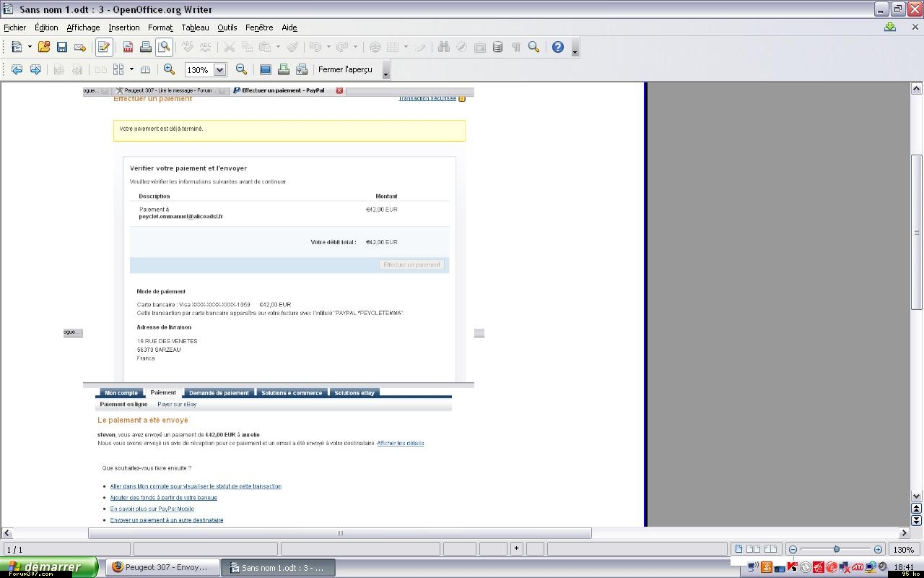Switch preview to full screen
This screenshot has height=578, width=924.
pos(265,69)
